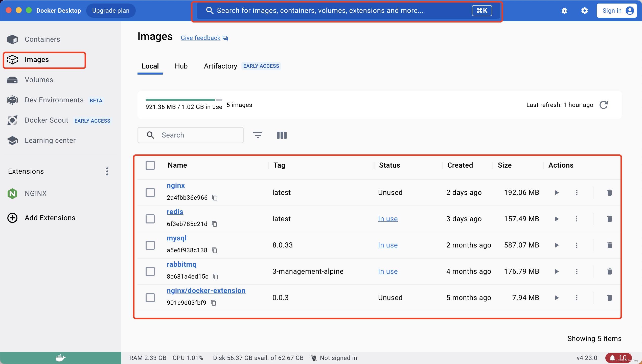Viewport: 642px width, 364px height.
Task: Copy the rabbitmq image ID 8c681a4ed15c
Action: [216, 277]
